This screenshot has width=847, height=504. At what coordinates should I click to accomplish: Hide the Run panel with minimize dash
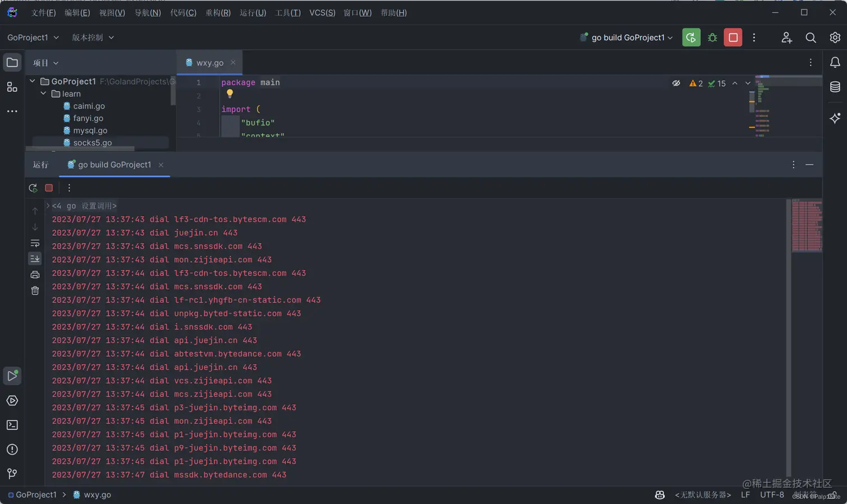pyautogui.click(x=809, y=165)
